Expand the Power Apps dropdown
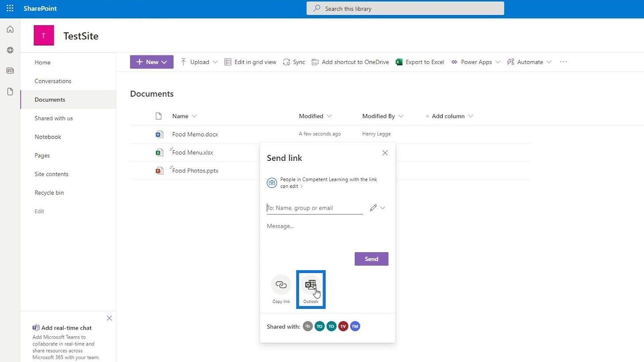 (497, 62)
